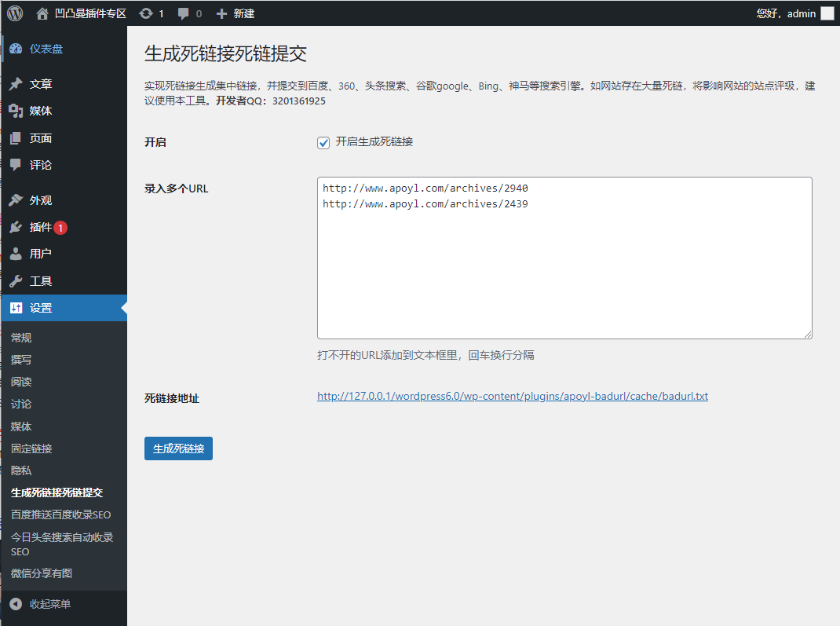The width and height of the screenshot is (840, 626).
Task: Click the 录入多个URL field label
Action: pos(177,189)
